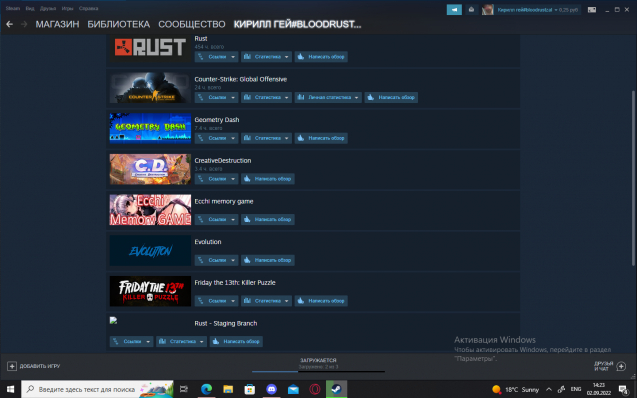
Task: Click the Steam icon on the taskbar
Action: (336, 389)
